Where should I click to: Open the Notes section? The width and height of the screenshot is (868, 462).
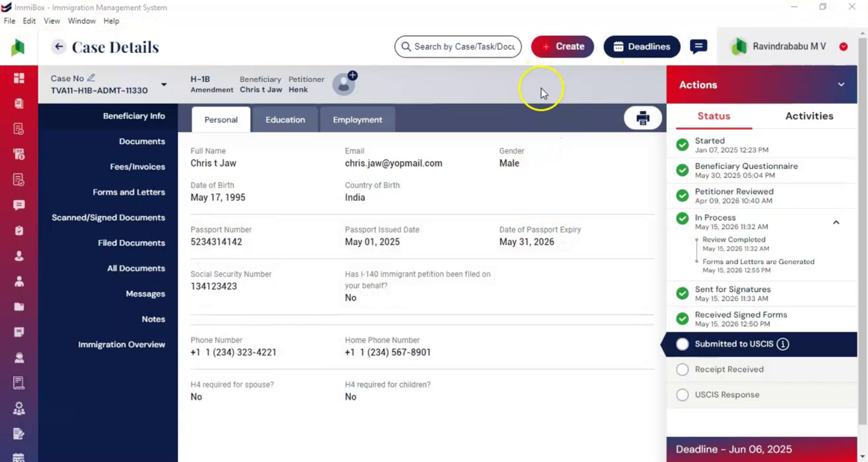153,319
